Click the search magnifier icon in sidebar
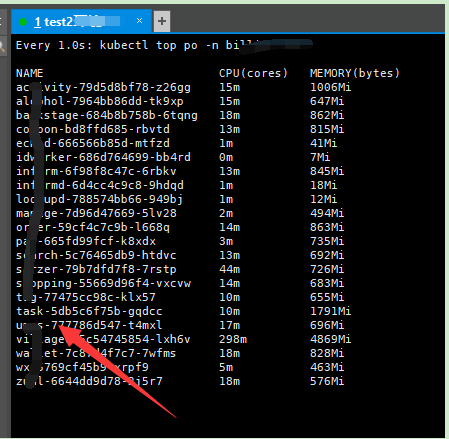 (2, 46)
